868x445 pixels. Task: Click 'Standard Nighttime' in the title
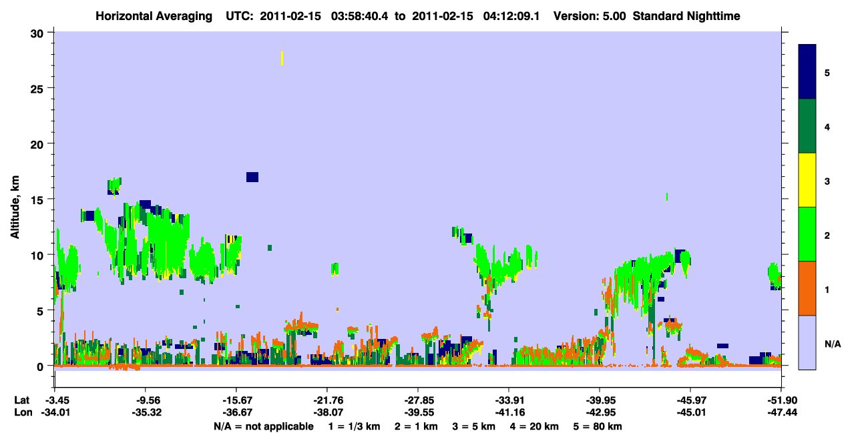pyautogui.click(x=686, y=16)
